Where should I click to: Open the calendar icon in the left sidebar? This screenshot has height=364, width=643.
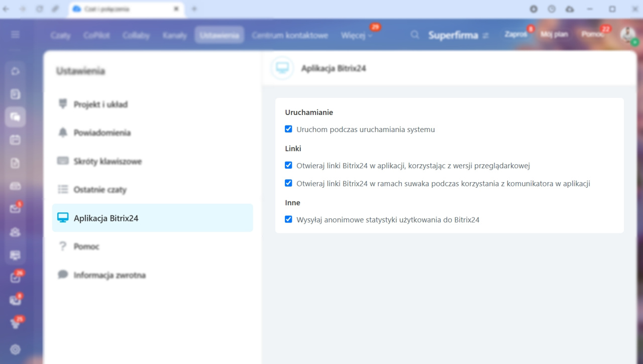15,140
